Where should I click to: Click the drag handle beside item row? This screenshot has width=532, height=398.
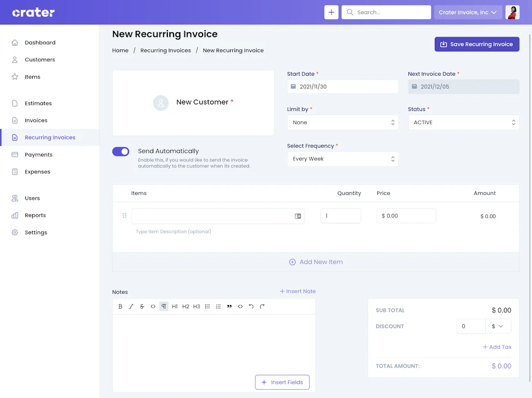pyautogui.click(x=124, y=216)
